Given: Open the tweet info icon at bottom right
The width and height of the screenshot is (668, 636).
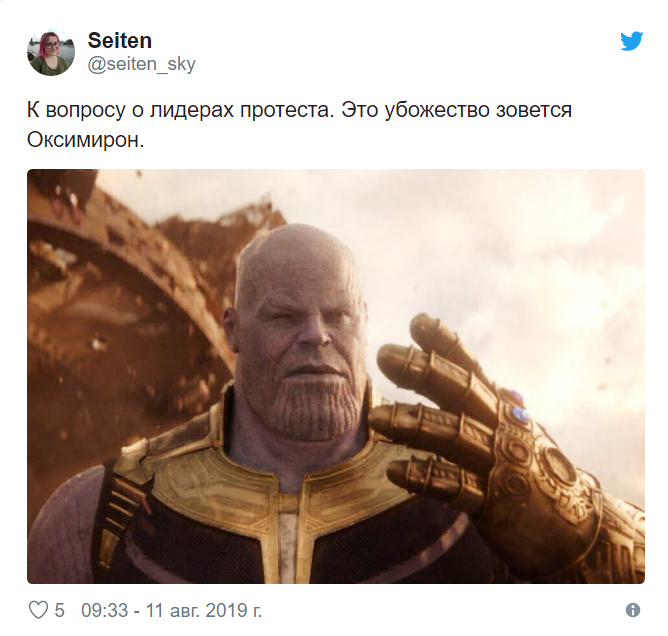Looking at the screenshot, I should tap(633, 610).
